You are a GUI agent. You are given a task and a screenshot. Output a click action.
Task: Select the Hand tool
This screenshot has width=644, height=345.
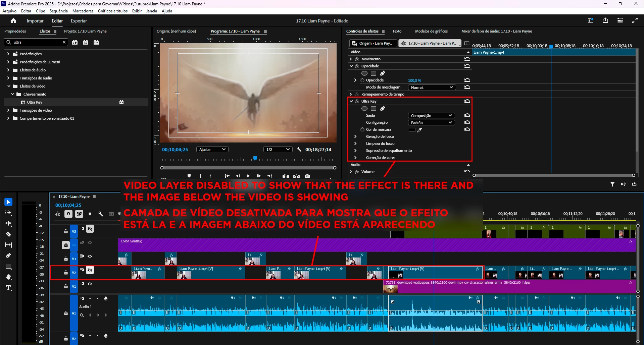coord(8,277)
